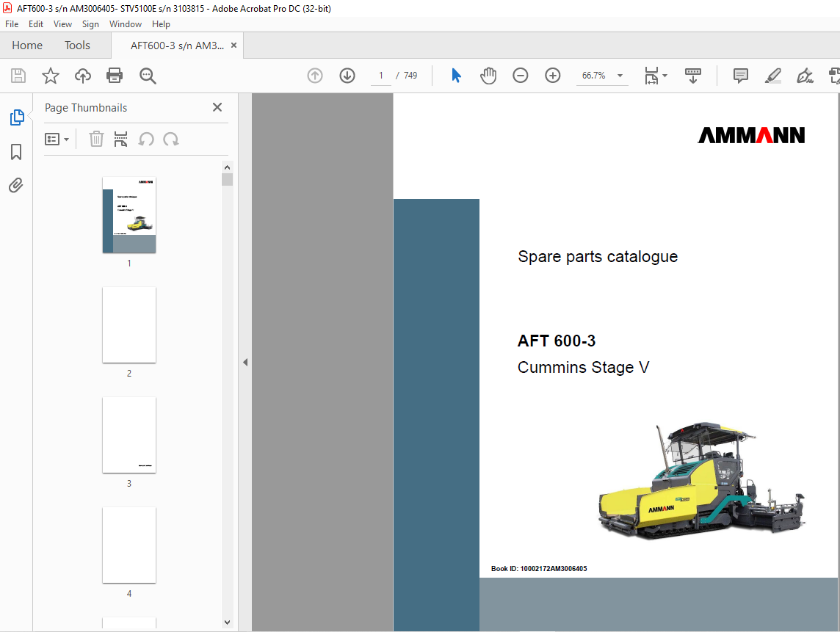Screen dimensions: 840x632
Task: Open the File menu
Action: click(x=12, y=24)
